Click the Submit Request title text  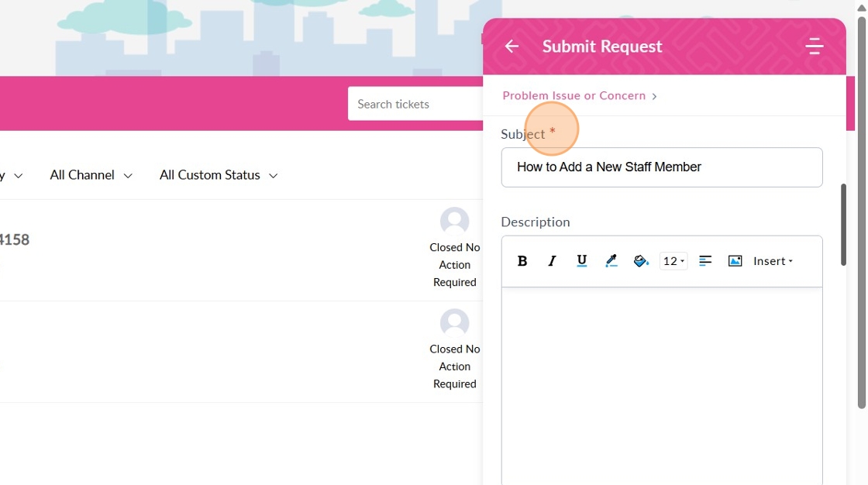(x=601, y=46)
